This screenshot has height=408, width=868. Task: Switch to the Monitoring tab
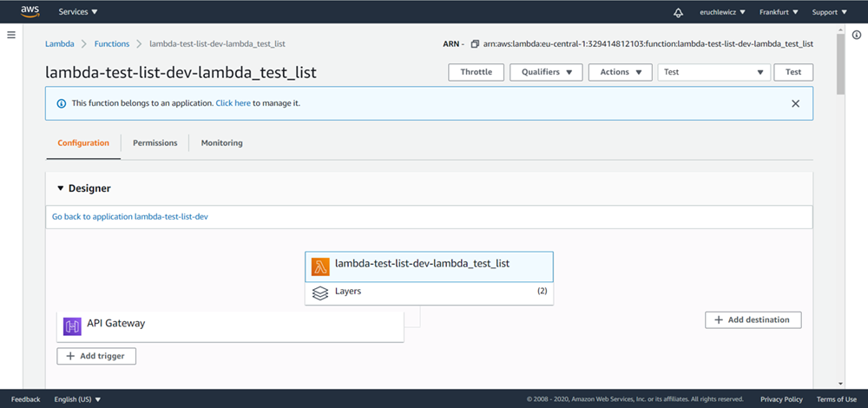click(221, 143)
